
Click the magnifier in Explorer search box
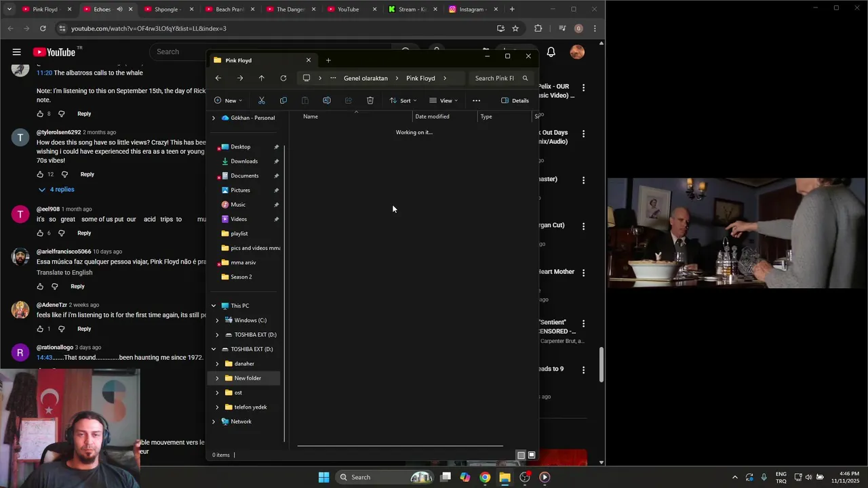coord(525,78)
